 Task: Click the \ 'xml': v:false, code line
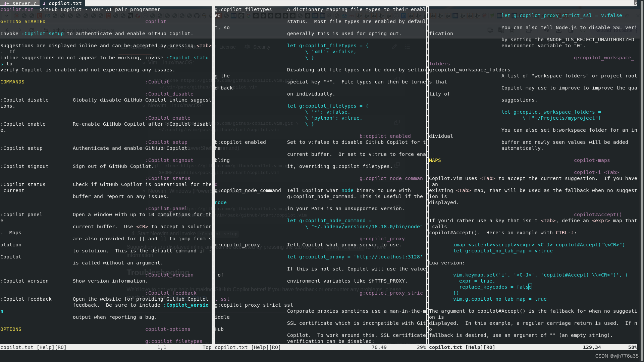331,52
